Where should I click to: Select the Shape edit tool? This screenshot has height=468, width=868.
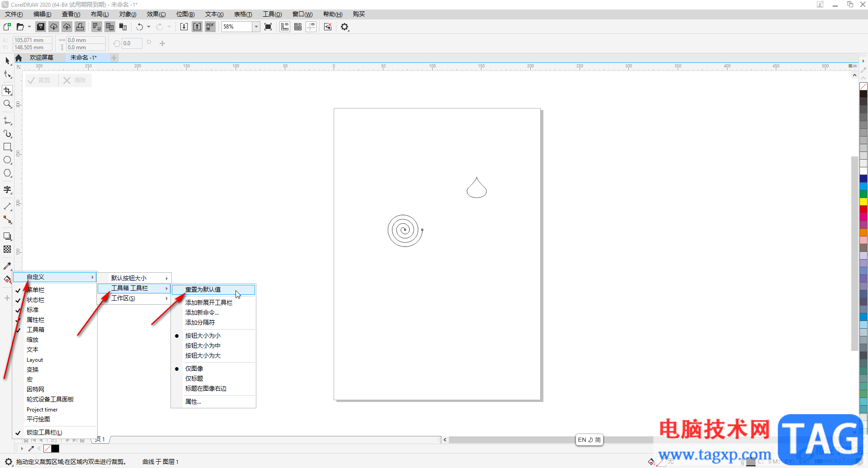(x=7, y=75)
